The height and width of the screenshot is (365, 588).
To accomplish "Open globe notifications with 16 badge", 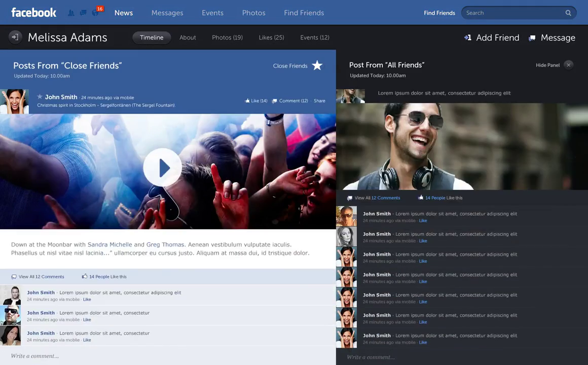I will [95, 13].
